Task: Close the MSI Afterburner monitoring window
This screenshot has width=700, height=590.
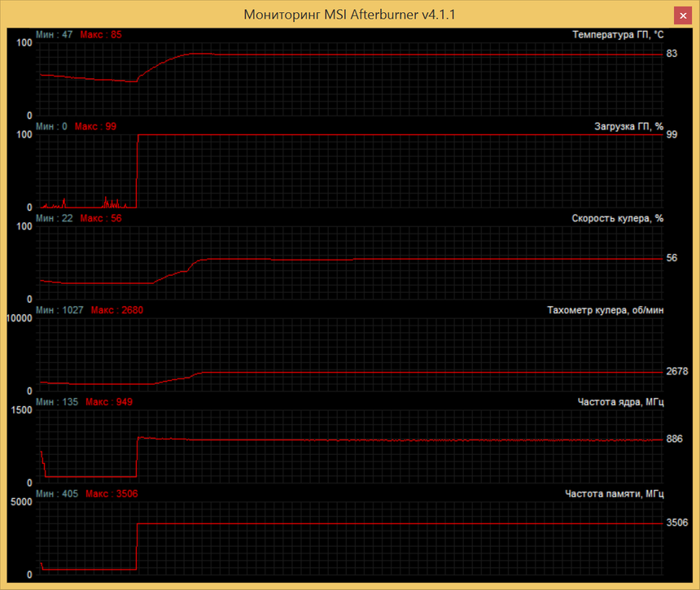Action: click(x=684, y=15)
